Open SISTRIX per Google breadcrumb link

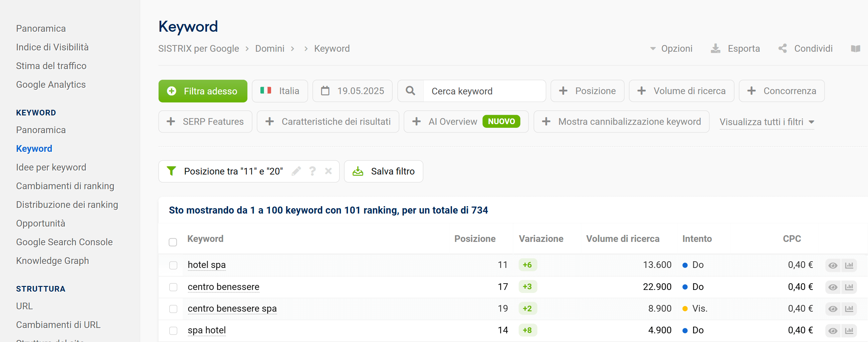click(x=198, y=48)
